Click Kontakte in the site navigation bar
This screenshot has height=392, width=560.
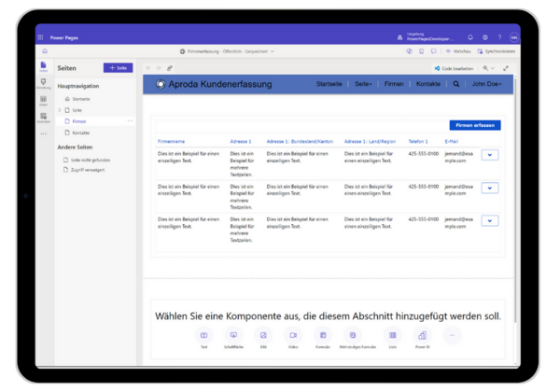click(428, 84)
